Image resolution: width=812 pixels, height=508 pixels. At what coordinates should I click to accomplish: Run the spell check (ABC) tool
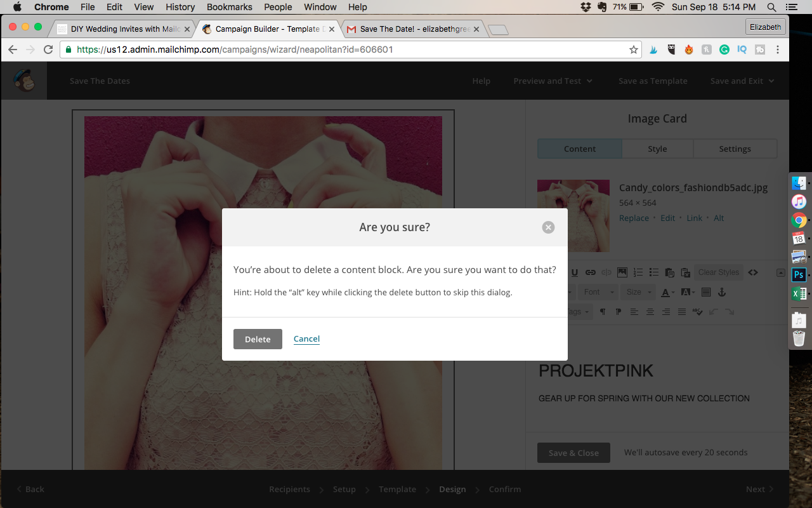click(698, 312)
